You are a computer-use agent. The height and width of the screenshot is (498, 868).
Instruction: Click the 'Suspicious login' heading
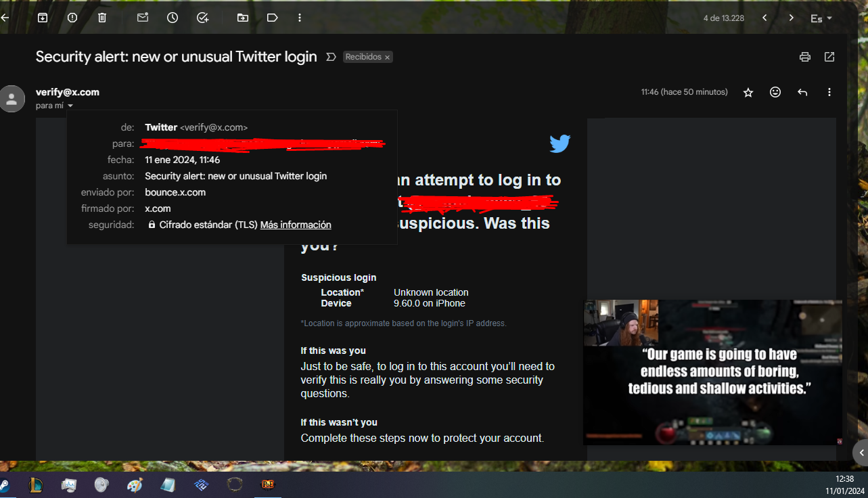[x=339, y=277]
